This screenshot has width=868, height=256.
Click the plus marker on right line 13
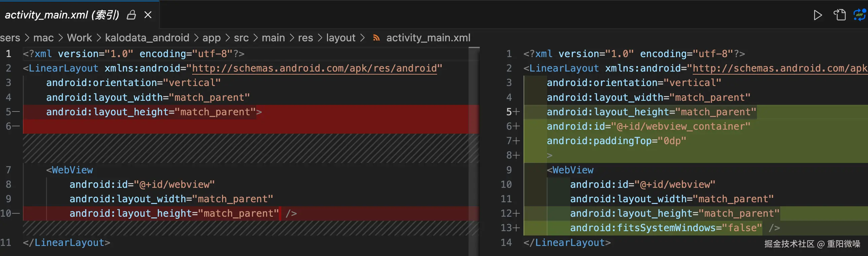(x=516, y=228)
